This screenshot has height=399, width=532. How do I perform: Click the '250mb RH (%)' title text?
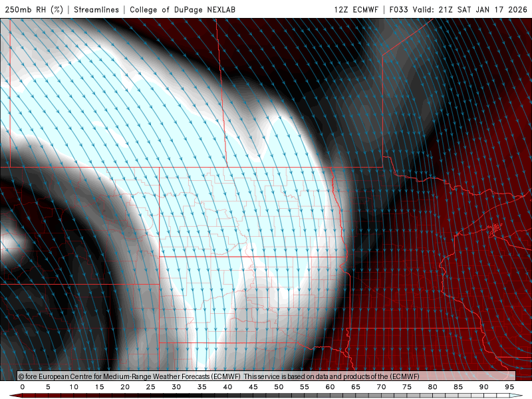click(34, 9)
